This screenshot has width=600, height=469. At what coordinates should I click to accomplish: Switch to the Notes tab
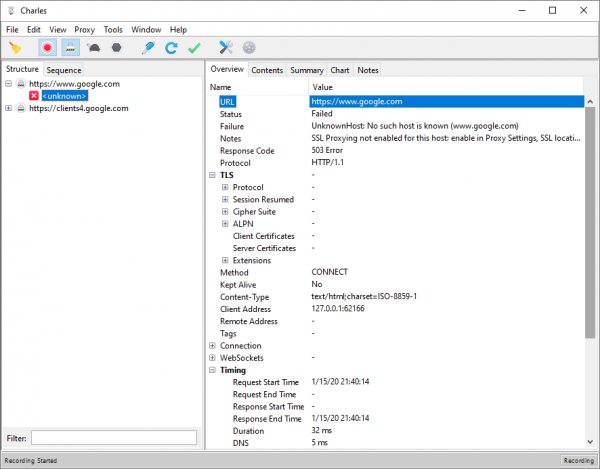pyautogui.click(x=368, y=70)
